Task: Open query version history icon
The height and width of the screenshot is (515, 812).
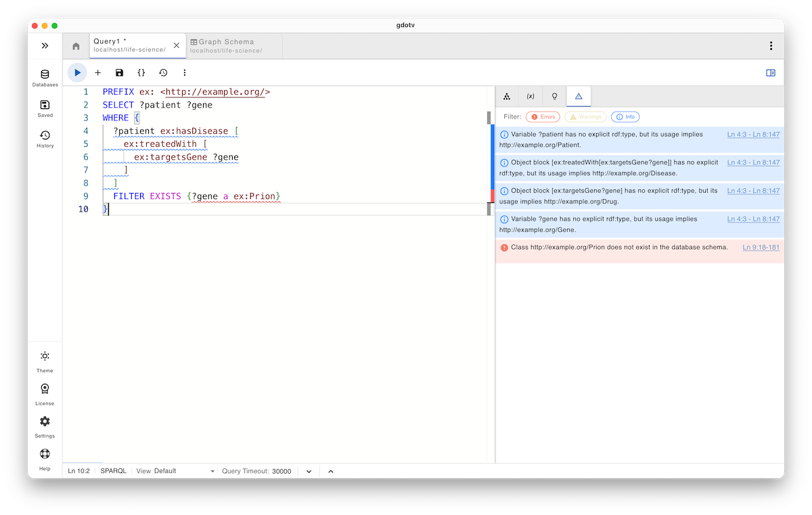Action: [x=162, y=72]
